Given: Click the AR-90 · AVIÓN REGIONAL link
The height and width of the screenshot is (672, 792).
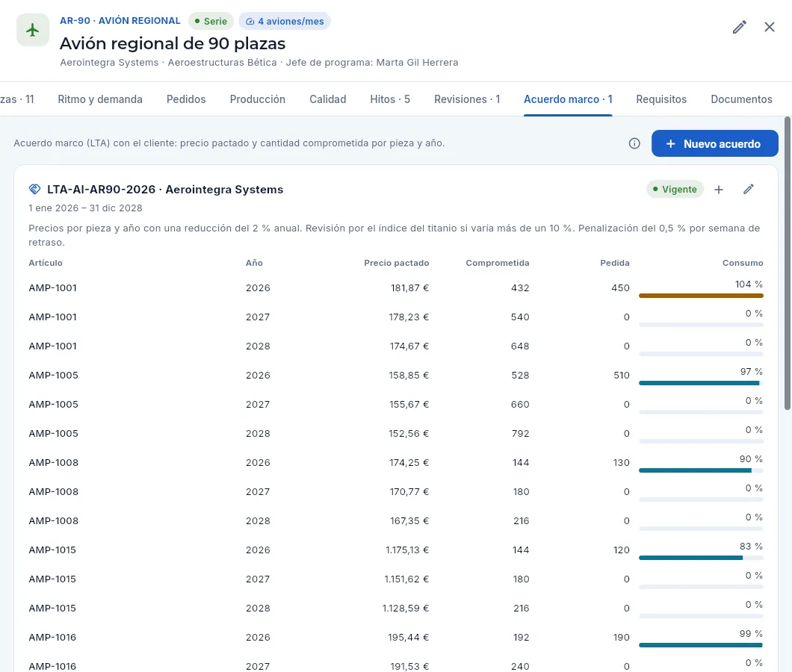Looking at the screenshot, I should [120, 21].
